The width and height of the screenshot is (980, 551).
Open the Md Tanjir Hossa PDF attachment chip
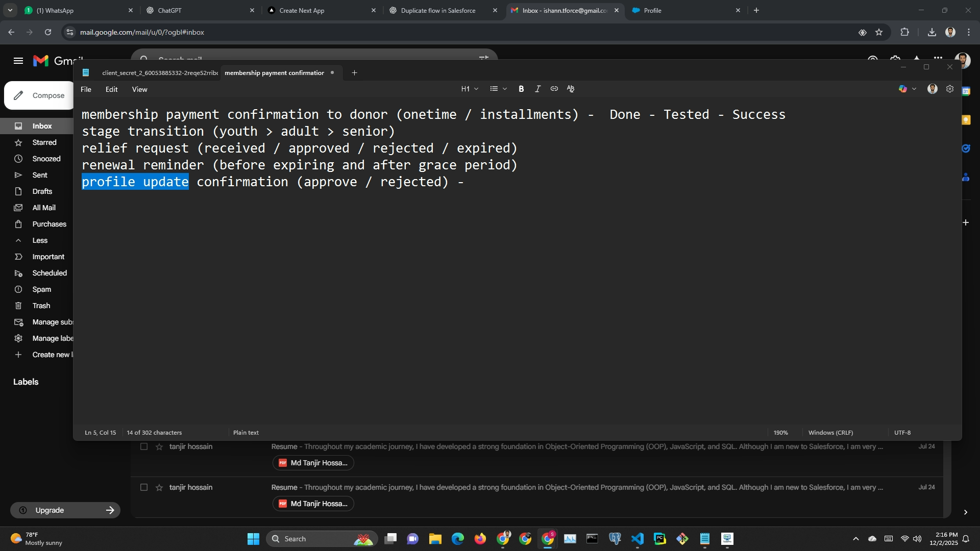313,463
